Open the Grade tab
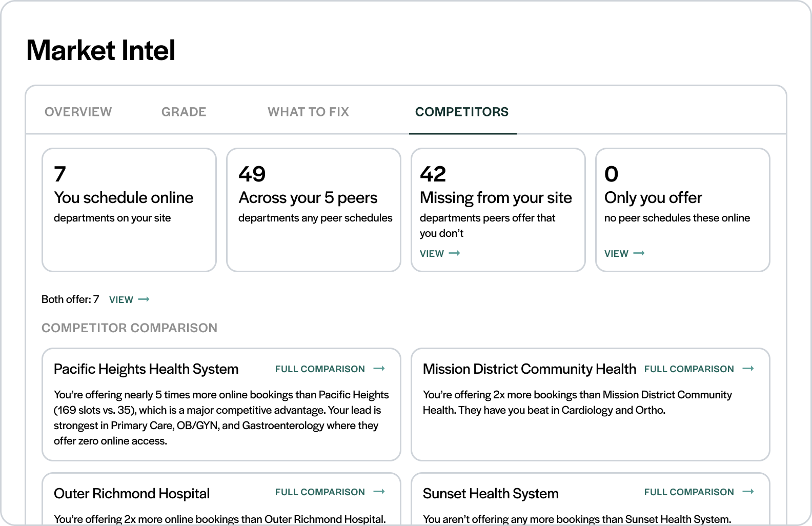The height and width of the screenshot is (526, 812). pos(184,112)
